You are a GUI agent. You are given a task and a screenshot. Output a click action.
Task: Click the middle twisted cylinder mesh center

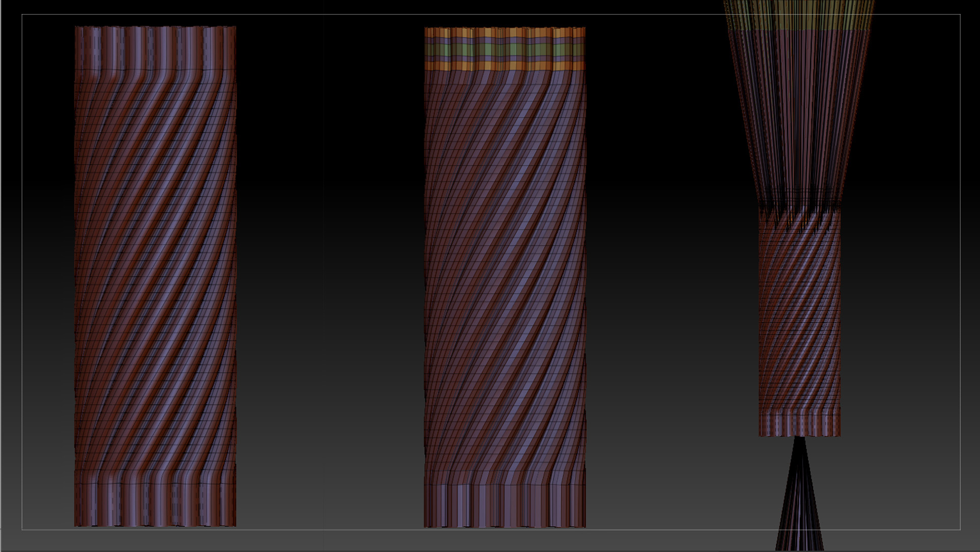[x=505, y=278]
